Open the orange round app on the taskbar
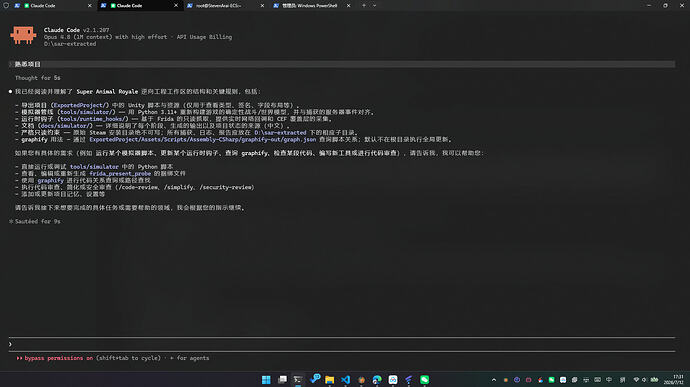The width and height of the screenshot is (690, 387). point(361,380)
